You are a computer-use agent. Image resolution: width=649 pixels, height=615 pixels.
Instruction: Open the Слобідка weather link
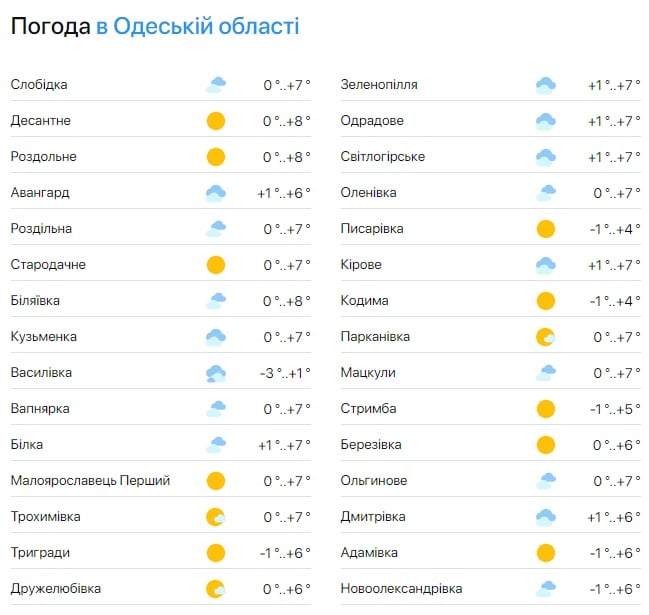tap(39, 85)
